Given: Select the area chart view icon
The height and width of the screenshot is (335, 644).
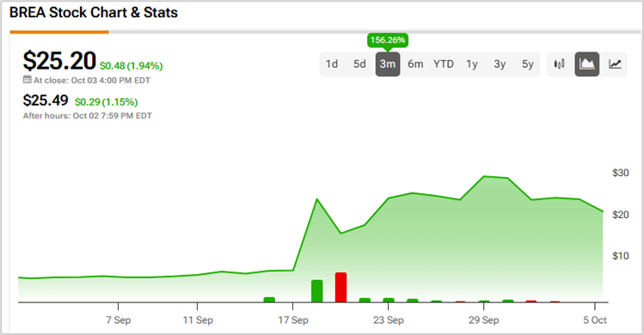Looking at the screenshot, I should 587,64.
